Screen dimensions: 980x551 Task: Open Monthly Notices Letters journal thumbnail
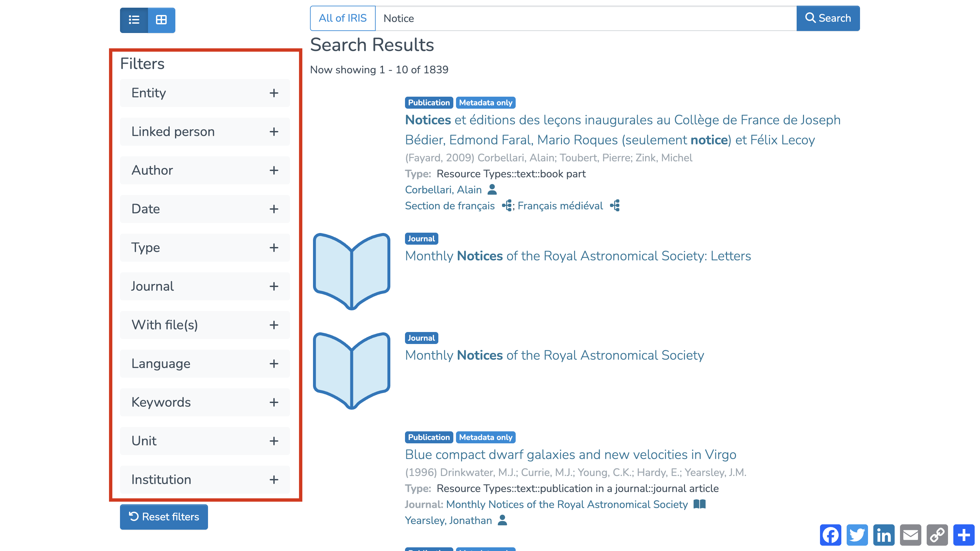[352, 271]
